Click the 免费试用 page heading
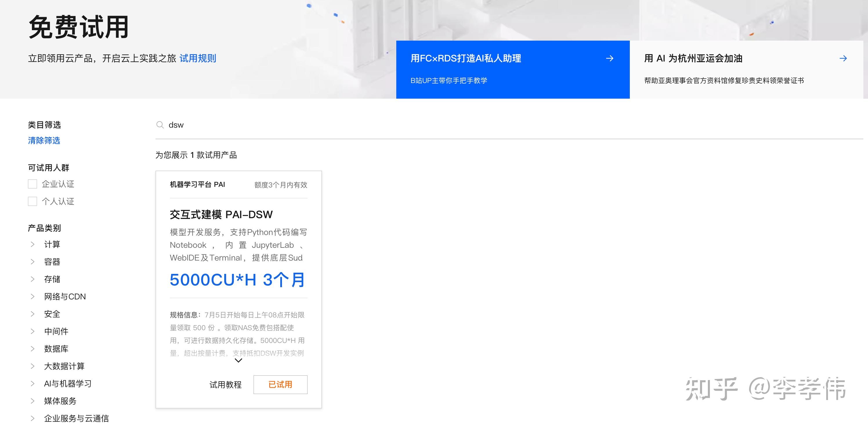This screenshot has height=423, width=868. pos(79,27)
